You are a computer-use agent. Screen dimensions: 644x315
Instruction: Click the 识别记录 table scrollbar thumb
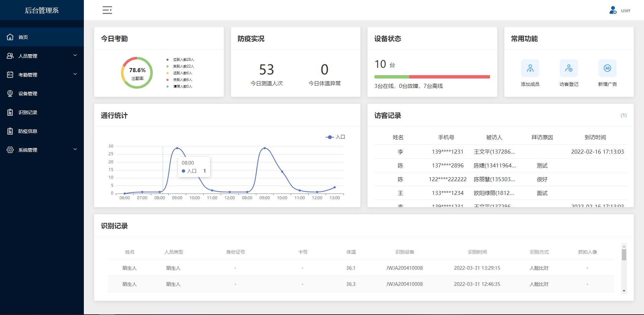tap(624, 255)
